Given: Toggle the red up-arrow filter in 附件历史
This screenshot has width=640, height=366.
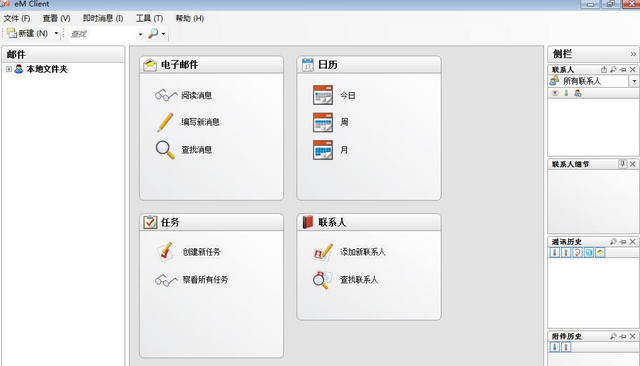Looking at the screenshot, I should coord(566,347).
